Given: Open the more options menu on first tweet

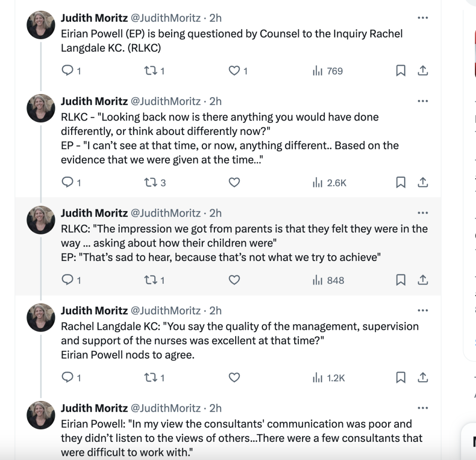Looking at the screenshot, I should click(x=423, y=18).
